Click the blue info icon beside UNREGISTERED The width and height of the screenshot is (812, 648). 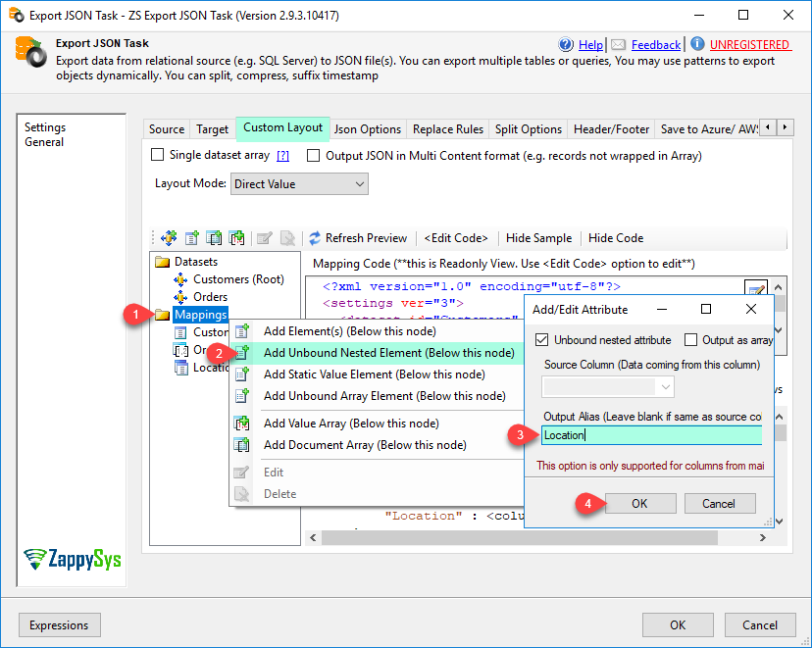pyautogui.click(x=697, y=44)
